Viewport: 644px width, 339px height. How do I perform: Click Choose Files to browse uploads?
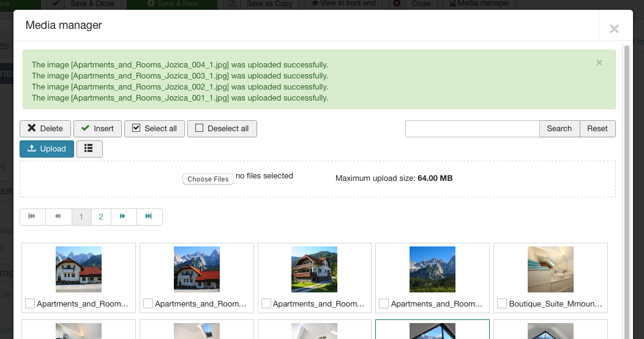pyautogui.click(x=208, y=179)
